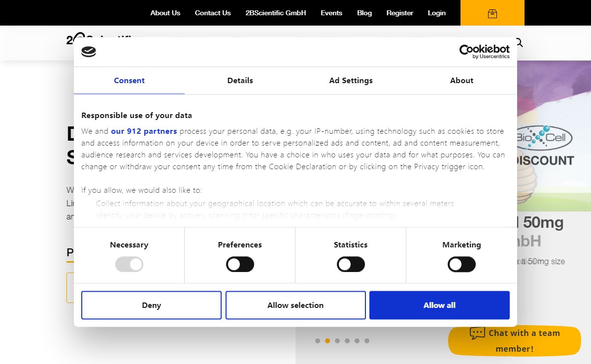Enable the Statistics cookies switch

coord(351,265)
